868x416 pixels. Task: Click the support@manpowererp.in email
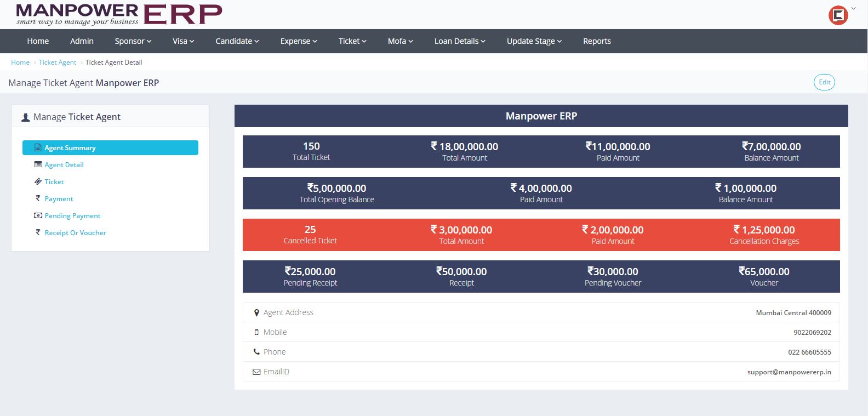[x=789, y=372]
